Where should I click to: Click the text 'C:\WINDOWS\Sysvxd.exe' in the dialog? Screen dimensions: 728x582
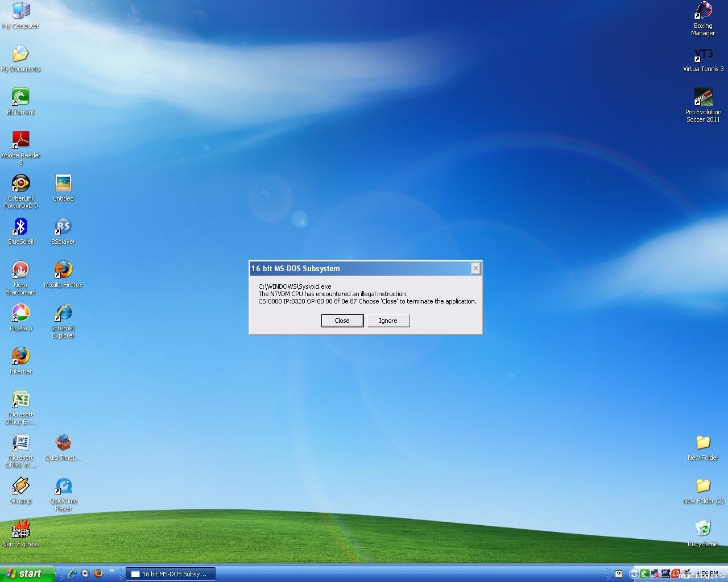tap(295, 286)
